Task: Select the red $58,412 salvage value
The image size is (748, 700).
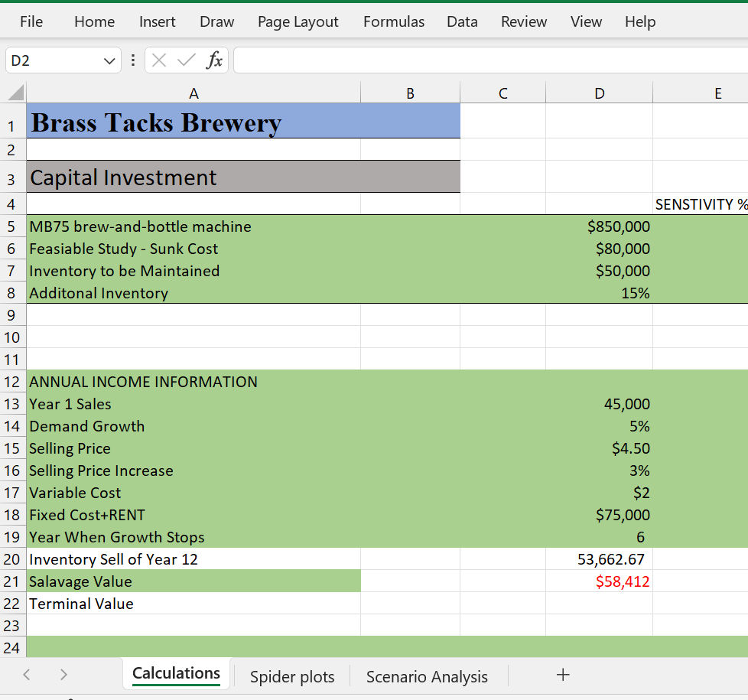Action: (599, 581)
